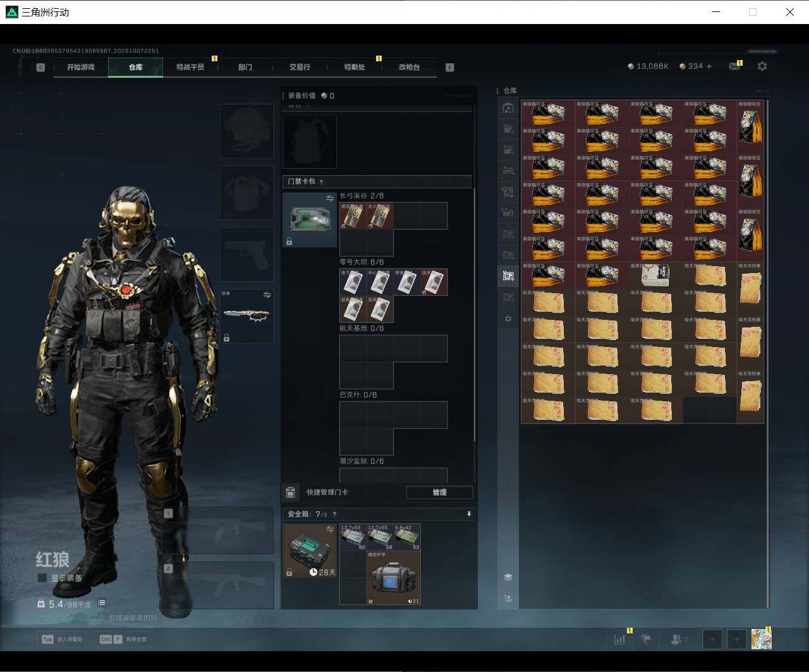
Task: Open the help mark beside 门禁卡包
Action: (x=321, y=181)
